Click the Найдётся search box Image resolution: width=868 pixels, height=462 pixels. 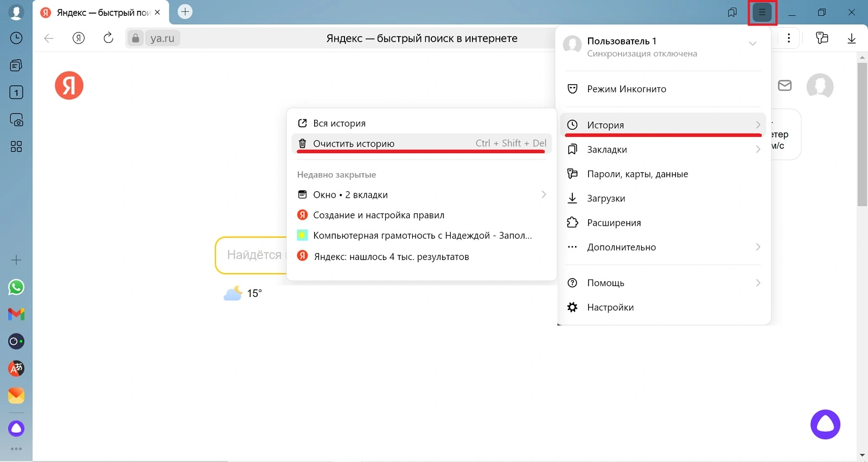click(x=251, y=255)
